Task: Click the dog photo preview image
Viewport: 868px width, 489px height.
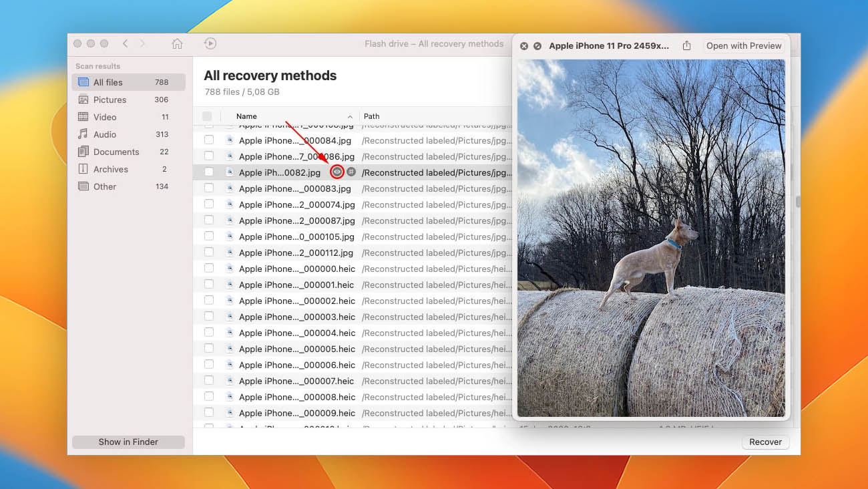Action: point(651,238)
